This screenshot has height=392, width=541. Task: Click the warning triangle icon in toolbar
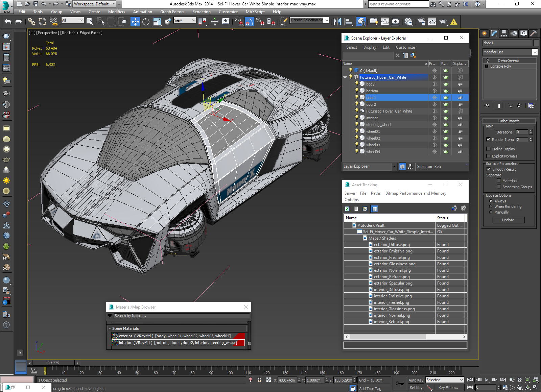coord(454,22)
